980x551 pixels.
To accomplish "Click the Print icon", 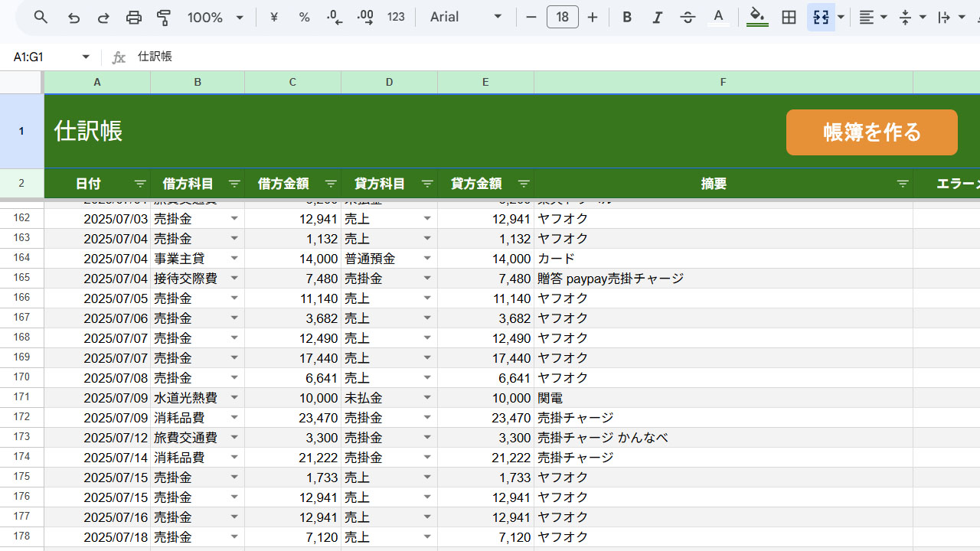I will (134, 17).
